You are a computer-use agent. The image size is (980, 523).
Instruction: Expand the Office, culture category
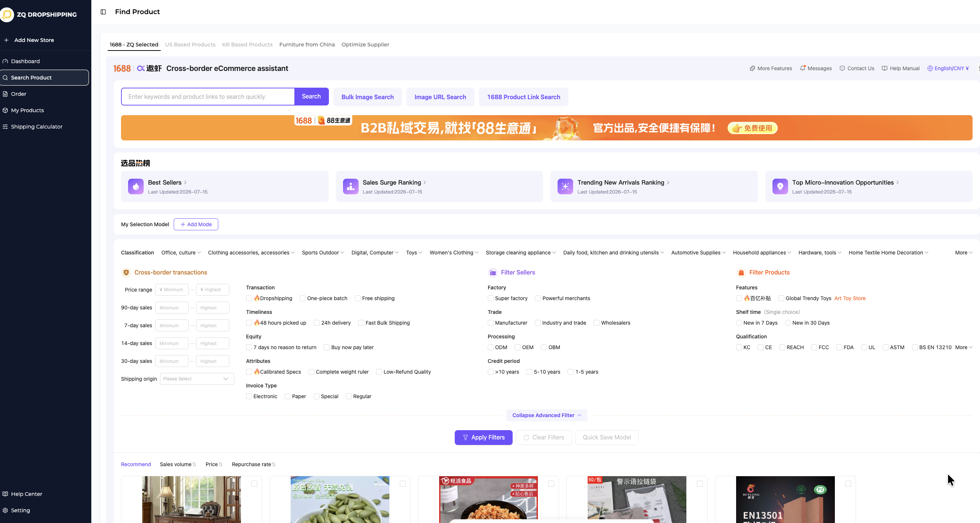[x=181, y=253]
